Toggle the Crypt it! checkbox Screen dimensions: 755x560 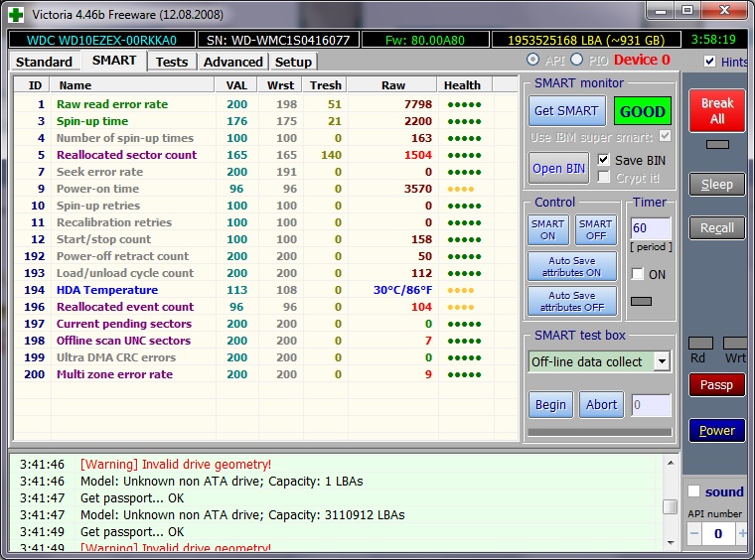(x=603, y=177)
